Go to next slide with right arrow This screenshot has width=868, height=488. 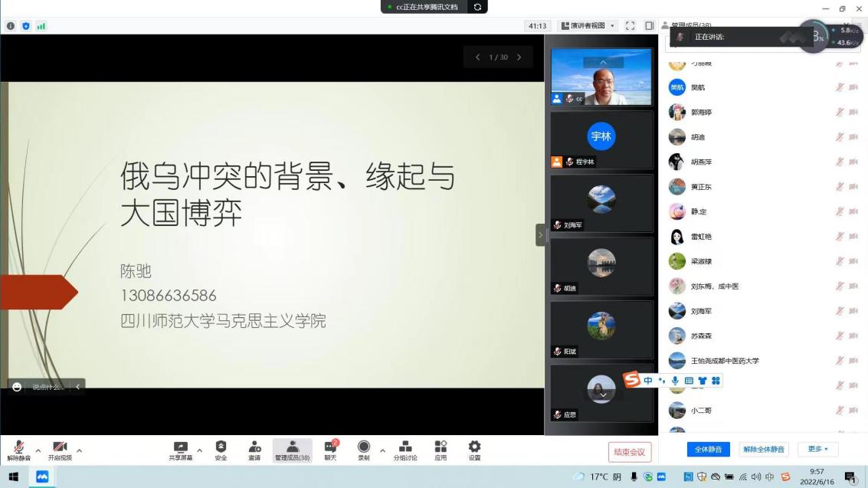coord(519,57)
